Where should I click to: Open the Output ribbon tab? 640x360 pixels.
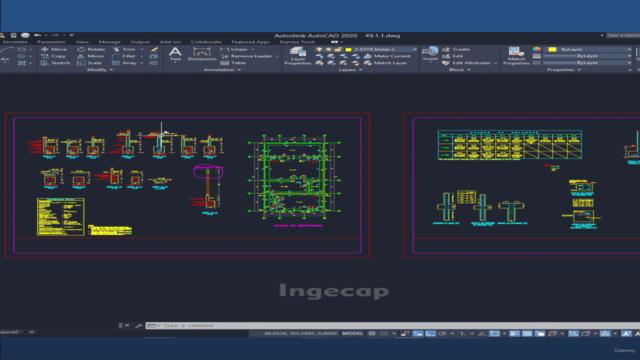pos(140,42)
